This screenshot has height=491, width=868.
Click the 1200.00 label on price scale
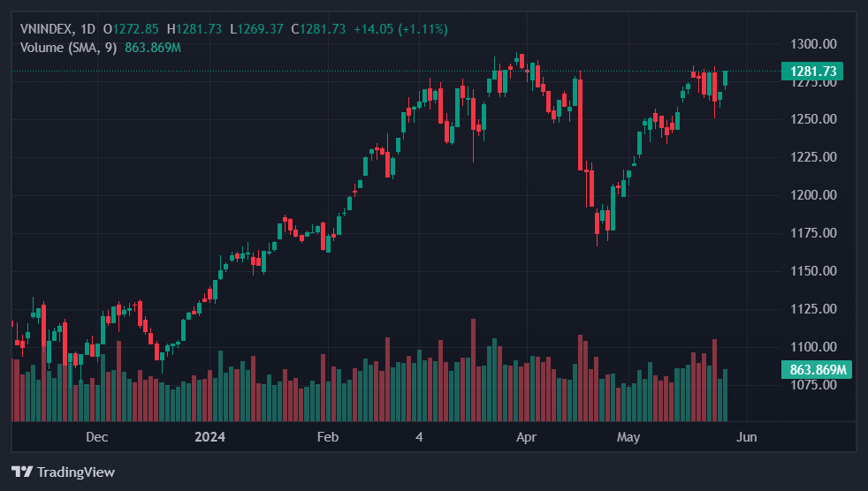[x=812, y=195]
